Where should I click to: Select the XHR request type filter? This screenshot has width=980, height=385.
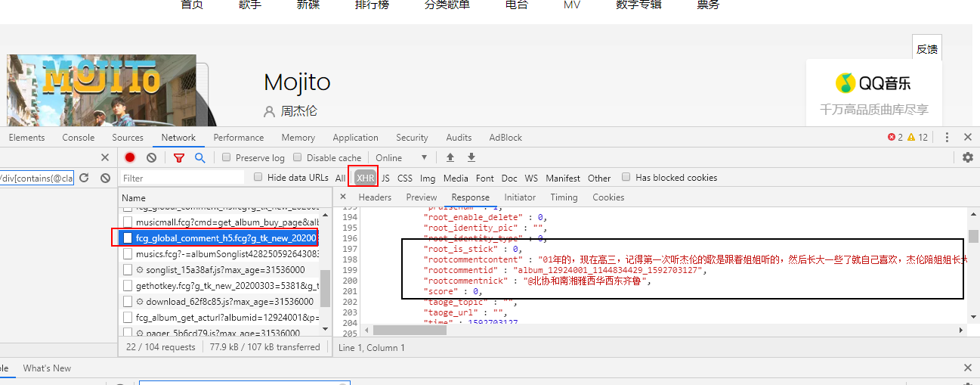365,178
